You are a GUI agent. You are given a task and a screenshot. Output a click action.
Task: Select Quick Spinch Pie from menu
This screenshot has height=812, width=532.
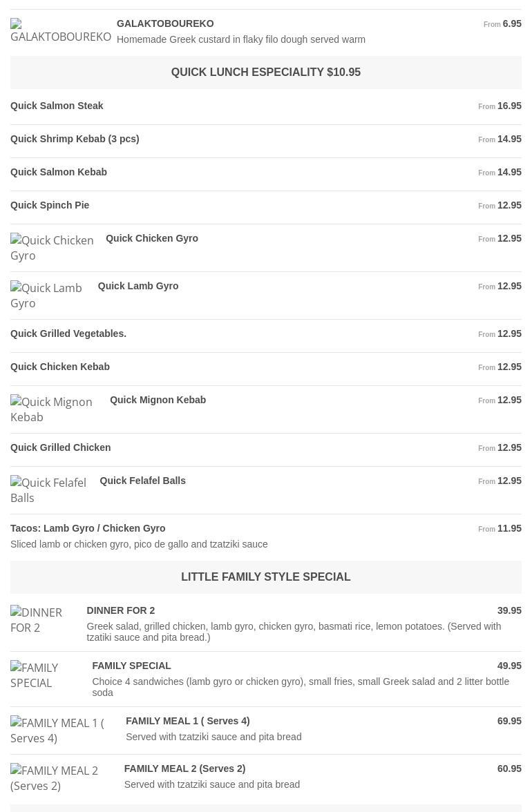click(x=50, y=205)
